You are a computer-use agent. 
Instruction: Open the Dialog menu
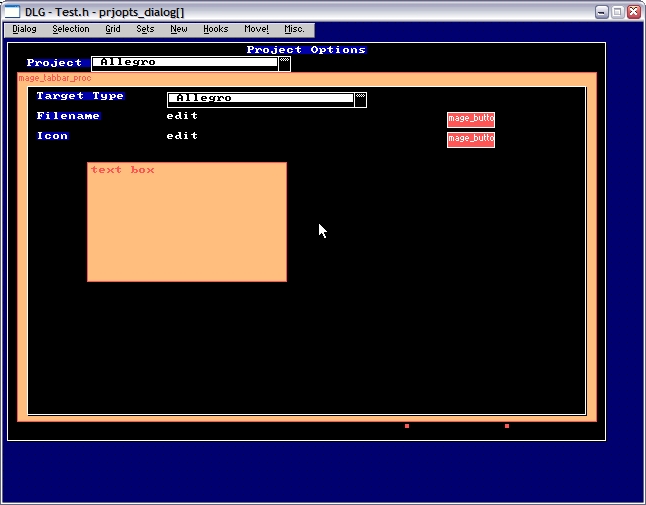click(x=24, y=30)
